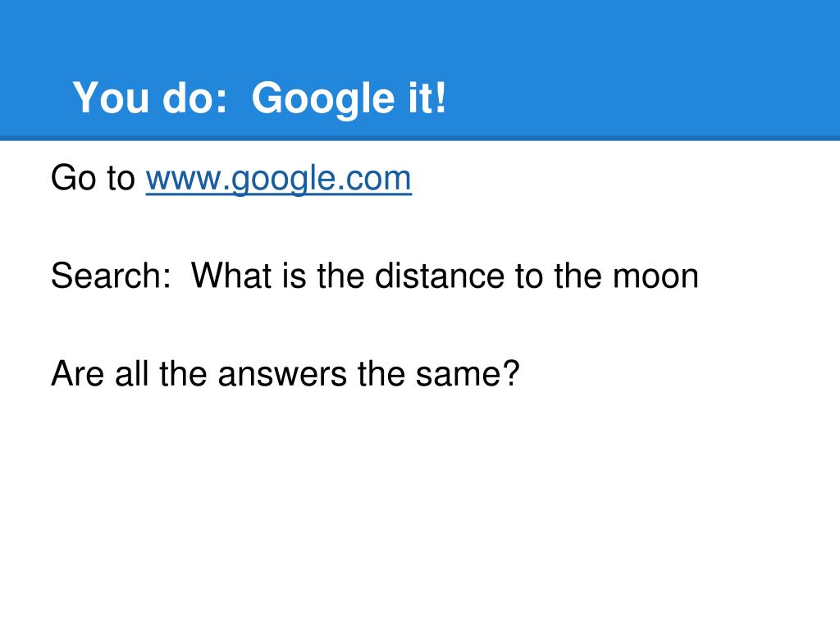
Task: Click the word "do:" in the title
Action: coord(195,98)
